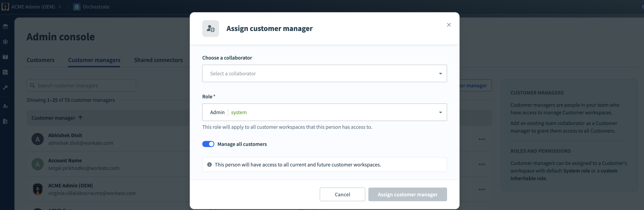Disable the Manage all customers toggle
The width and height of the screenshot is (644, 210).
[x=208, y=144]
